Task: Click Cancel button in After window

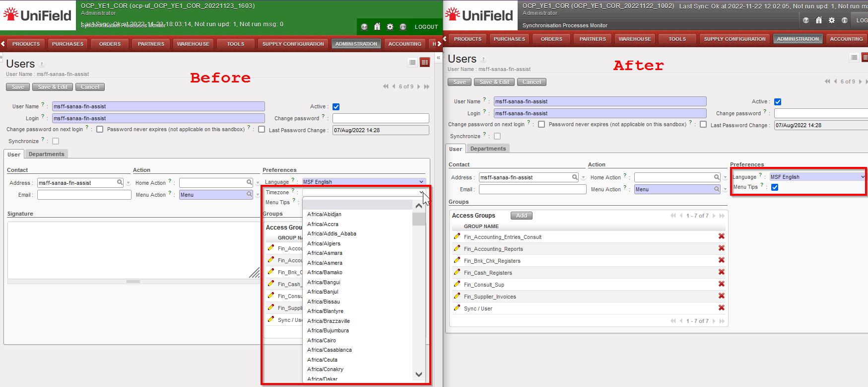Action: click(532, 82)
